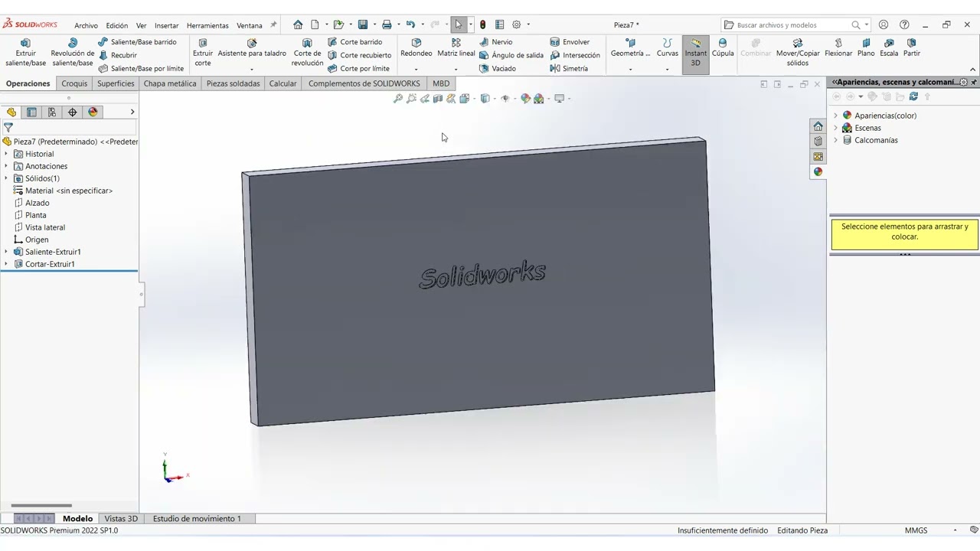
Task: Open Asistente para taladro
Action: 252,48
